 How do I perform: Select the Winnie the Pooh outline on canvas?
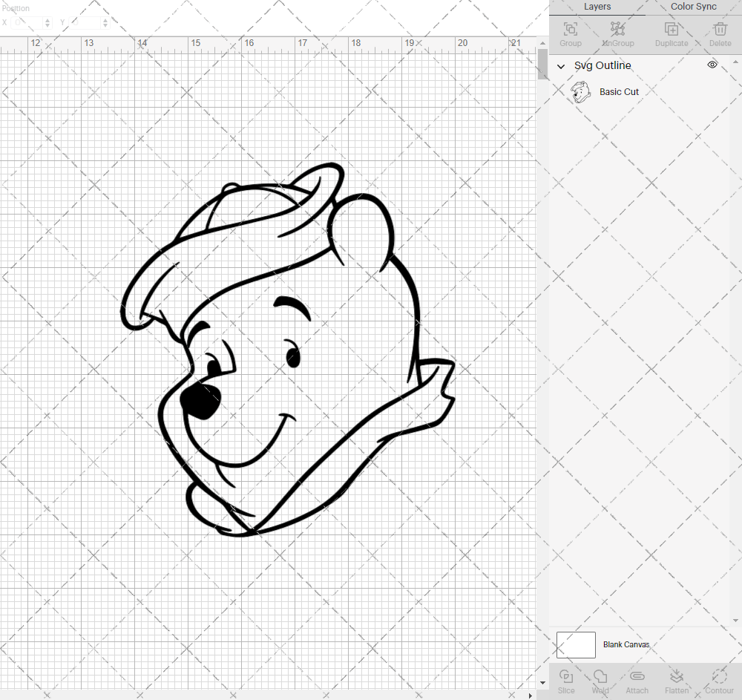pyautogui.click(x=288, y=350)
